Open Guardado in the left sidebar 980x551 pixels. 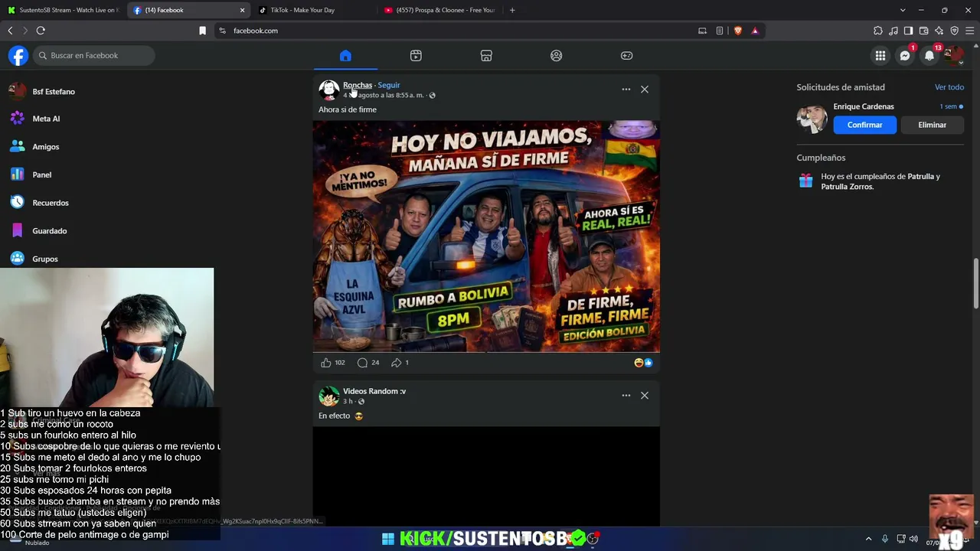pos(50,230)
